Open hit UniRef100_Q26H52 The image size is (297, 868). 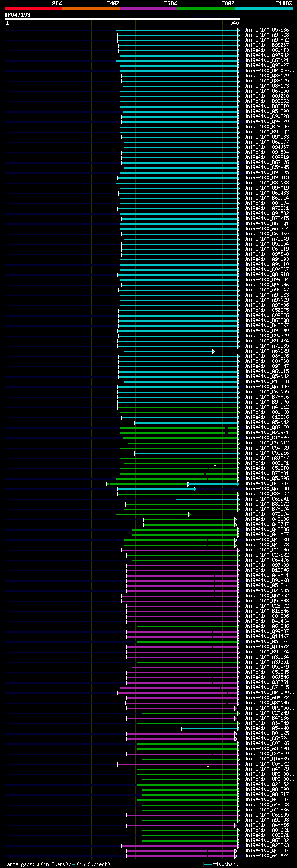[266, 784]
